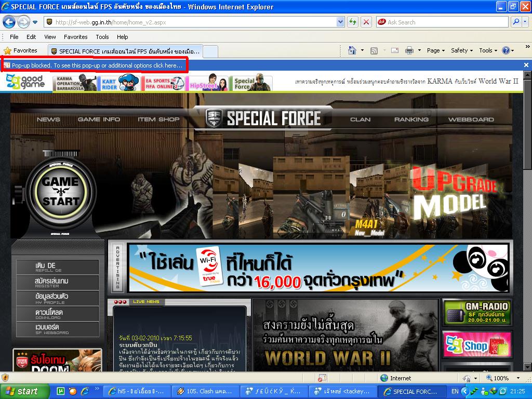Open the Tools menu in menu bar
Image resolution: width=532 pixels, height=399 pixels.
(x=102, y=37)
